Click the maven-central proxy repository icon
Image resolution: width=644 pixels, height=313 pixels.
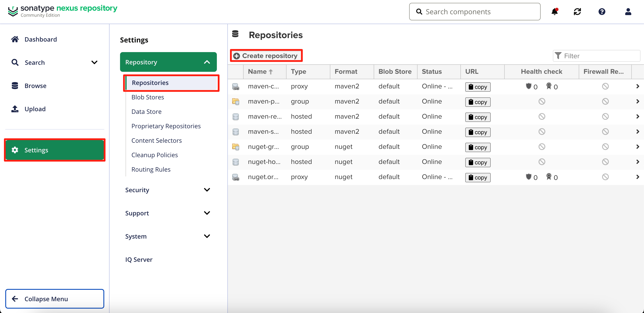click(235, 87)
